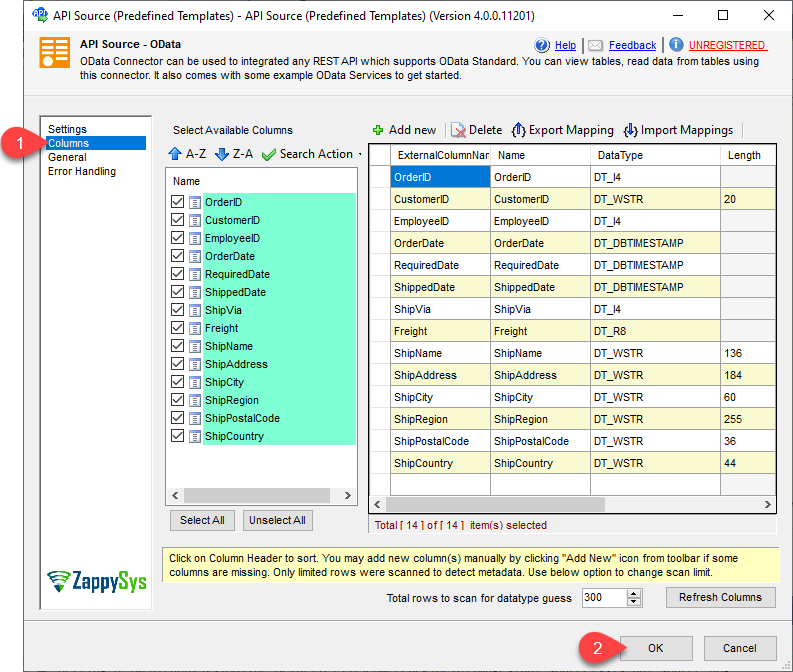
Task: Click the CustomerID DT_WSTR datatype cell
Action: pyautogui.click(x=655, y=199)
